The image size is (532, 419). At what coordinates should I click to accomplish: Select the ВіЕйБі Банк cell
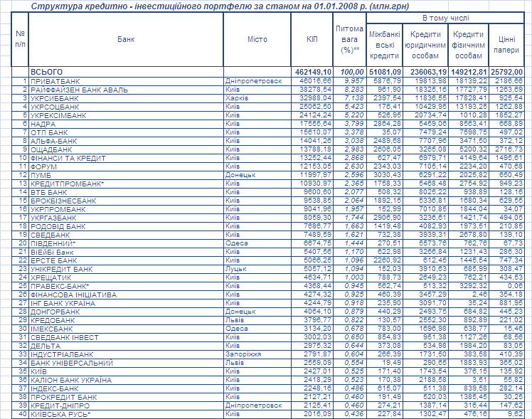click(x=126, y=252)
